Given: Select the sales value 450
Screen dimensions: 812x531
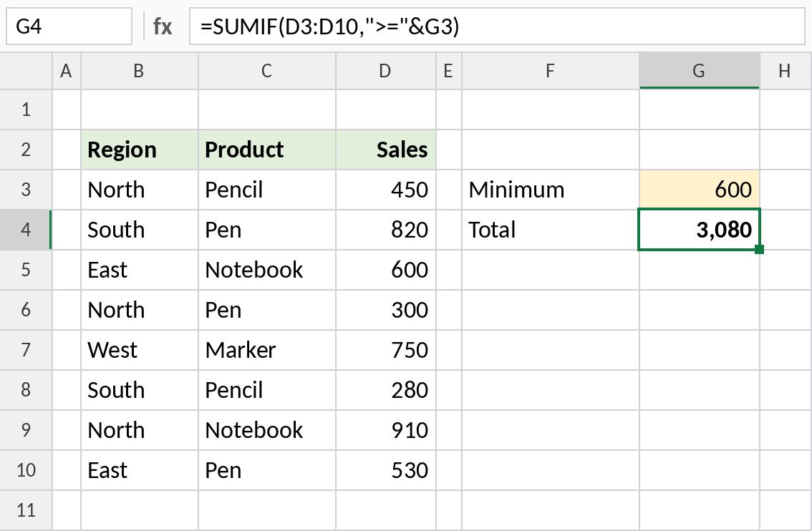Looking at the screenshot, I should point(386,190).
